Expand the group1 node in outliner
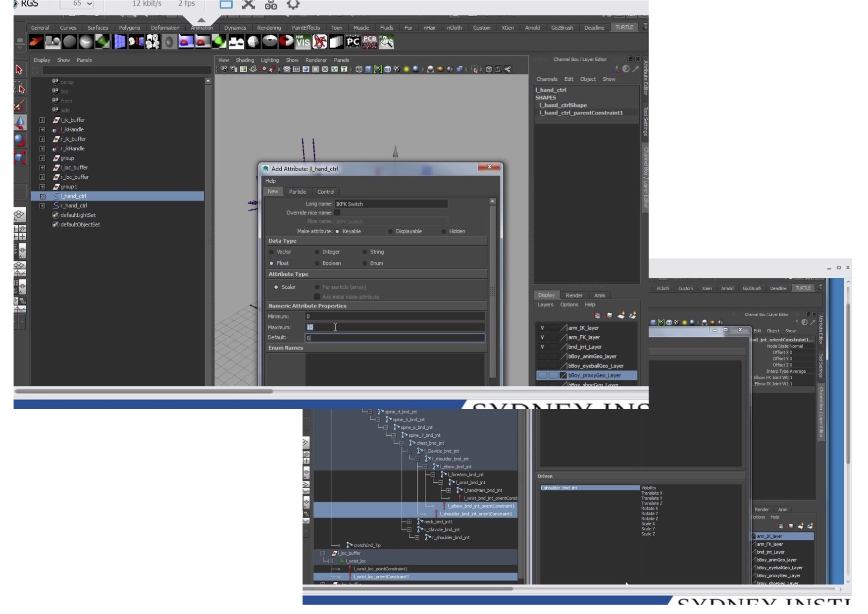 [x=42, y=187]
